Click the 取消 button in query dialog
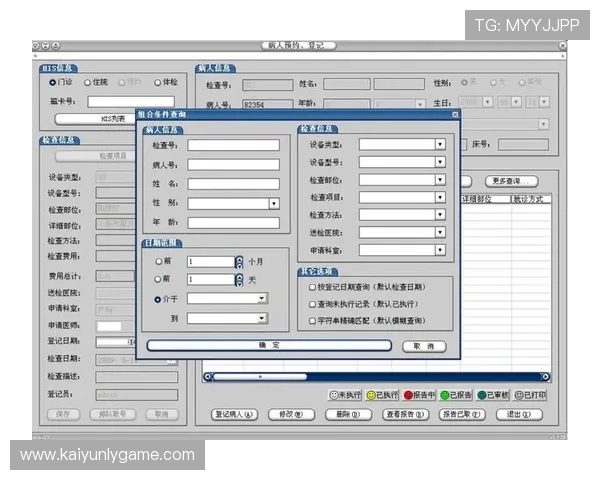Screen dimensions: 600x480 click(x=424, y=346)
